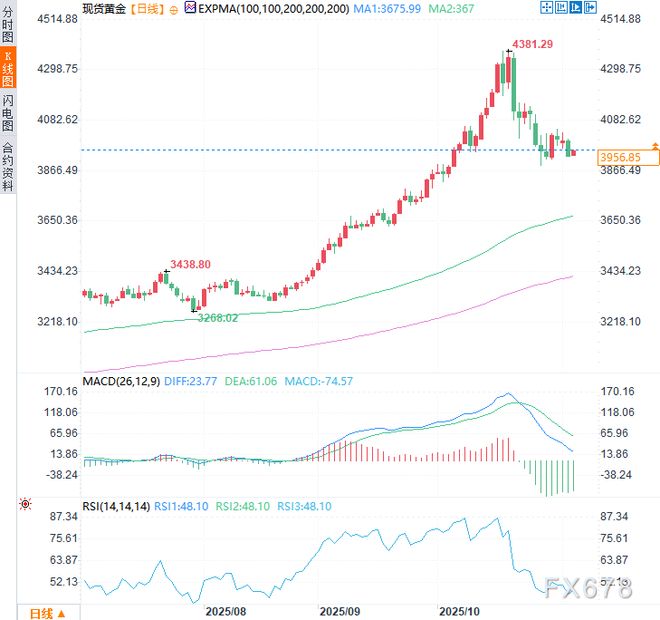Click the 4381.29 high price marker
The image size is (660, 620).
tap(532, 45)
